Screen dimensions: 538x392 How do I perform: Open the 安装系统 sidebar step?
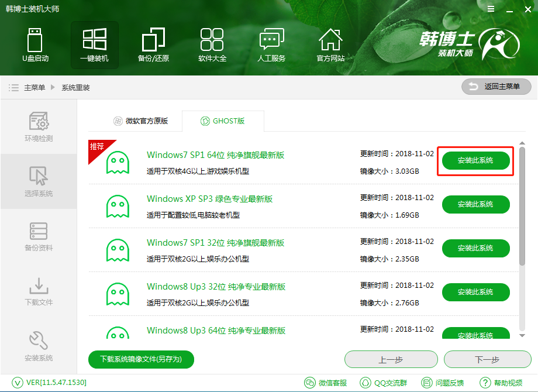point(39,346)
